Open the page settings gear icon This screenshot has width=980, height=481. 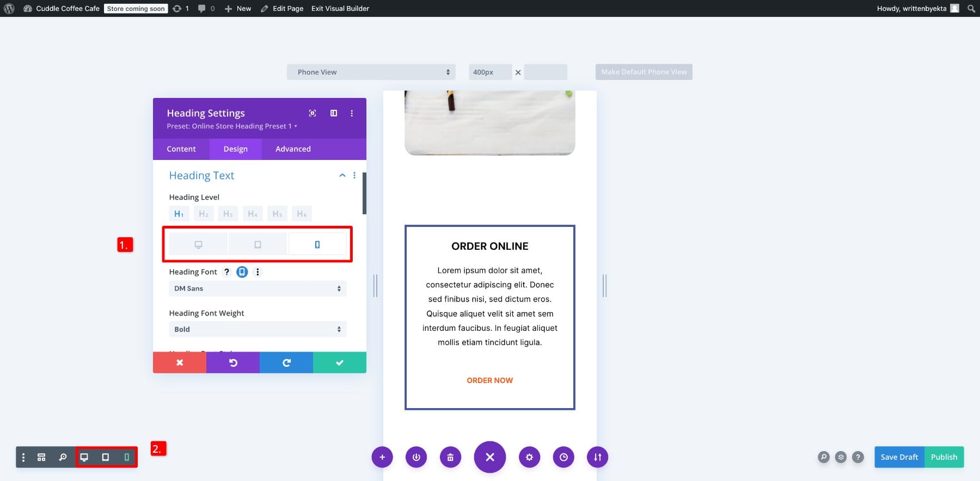(529, 457)
